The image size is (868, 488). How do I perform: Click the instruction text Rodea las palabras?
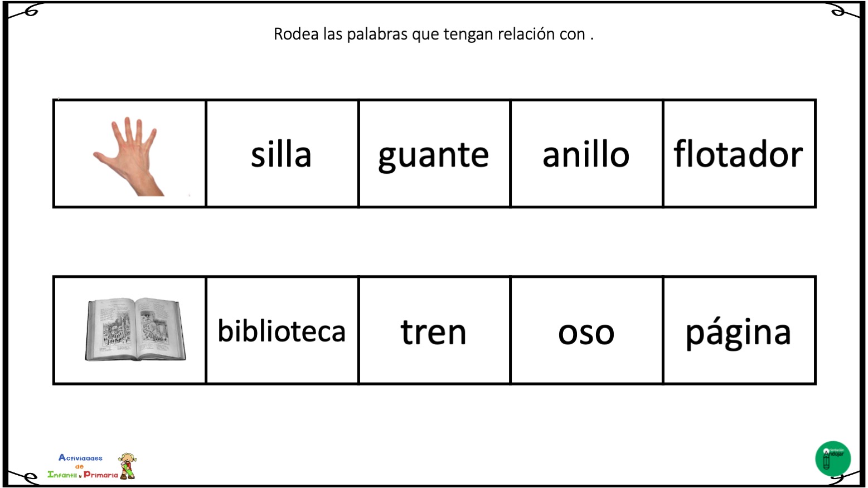click(x=433, y=34)
